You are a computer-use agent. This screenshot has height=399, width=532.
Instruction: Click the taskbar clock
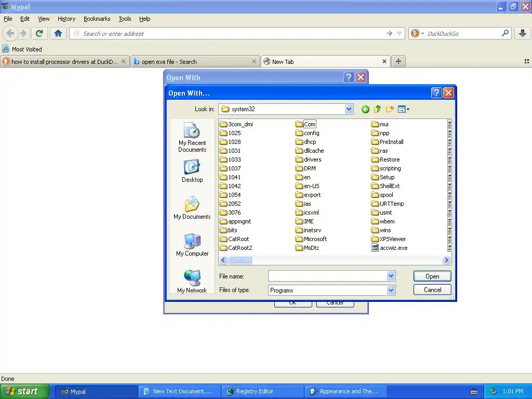click(513, 391)
